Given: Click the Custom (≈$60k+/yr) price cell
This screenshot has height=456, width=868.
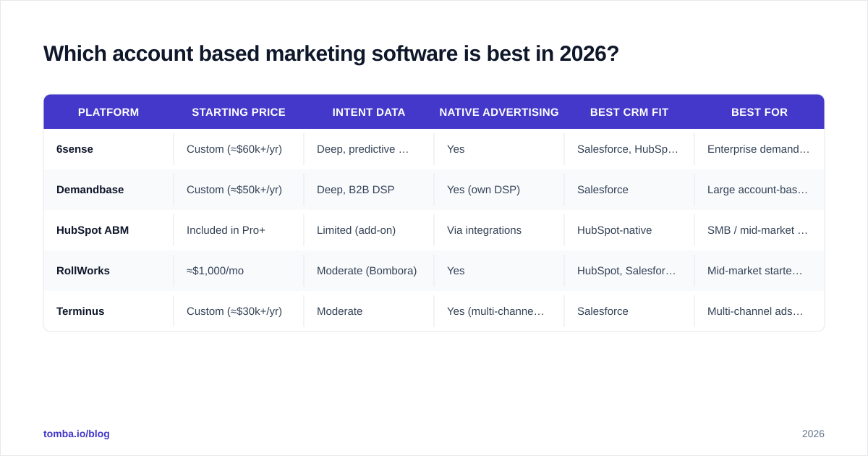Looking at the screenshot, I should click(x=239, y=149).
